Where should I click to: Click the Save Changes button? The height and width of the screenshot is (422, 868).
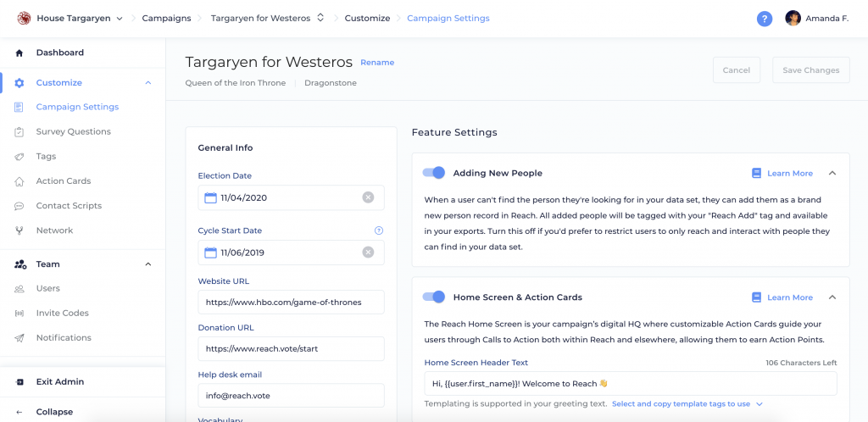[x=811, y=70]
